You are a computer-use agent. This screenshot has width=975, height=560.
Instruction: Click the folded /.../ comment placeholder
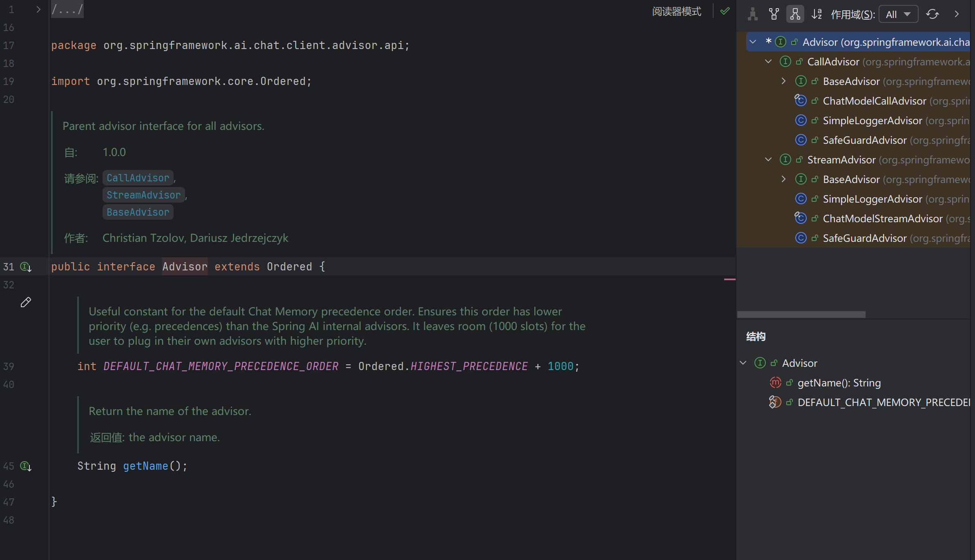[67, 9]
